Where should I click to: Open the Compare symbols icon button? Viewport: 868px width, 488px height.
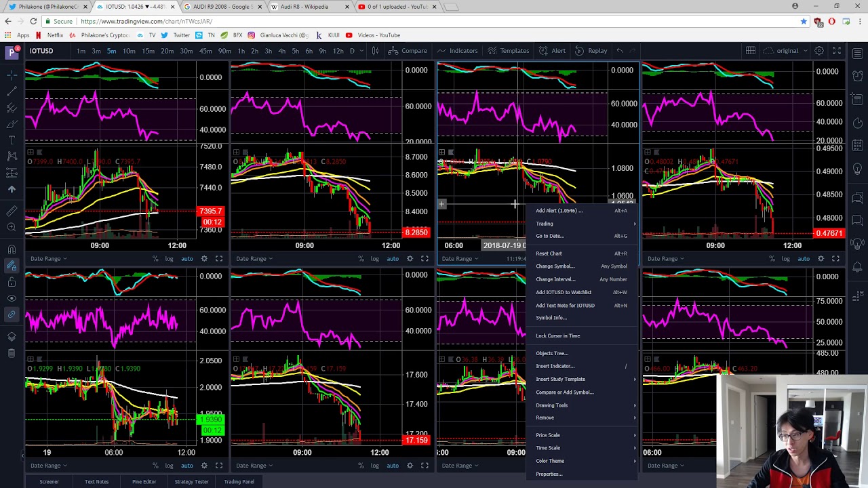pos(408,51)
